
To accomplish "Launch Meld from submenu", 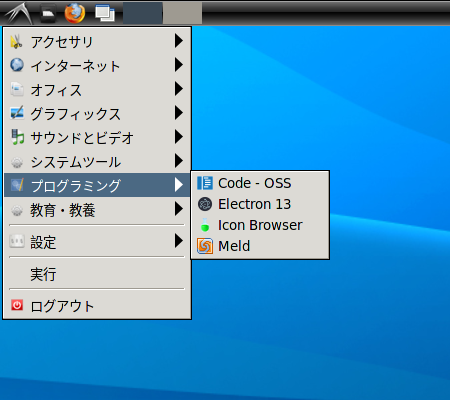I will tap(260, 246).
